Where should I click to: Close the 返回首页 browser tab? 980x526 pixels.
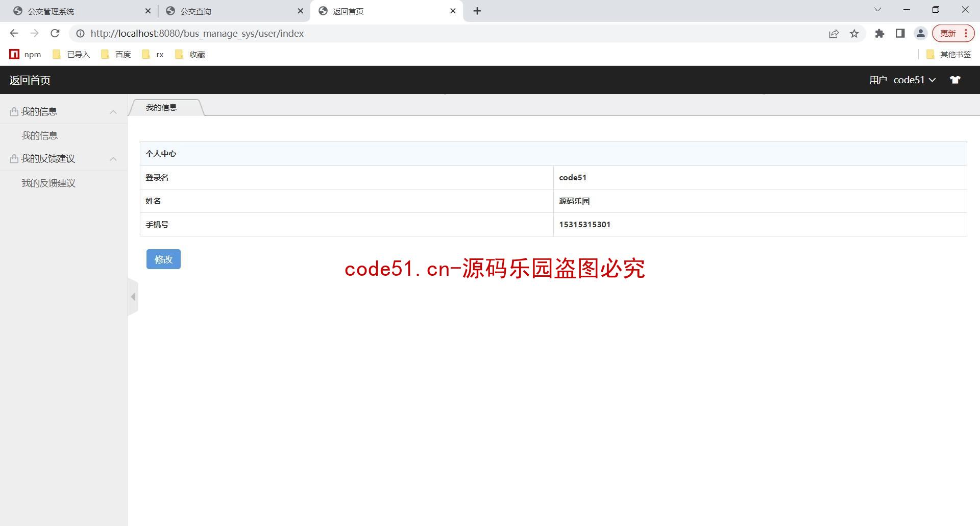point(453,11)
